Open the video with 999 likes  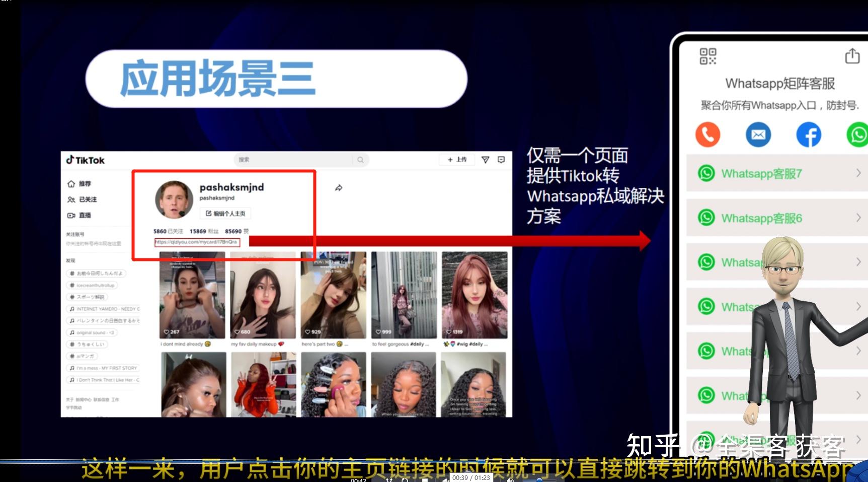point(404,295)
